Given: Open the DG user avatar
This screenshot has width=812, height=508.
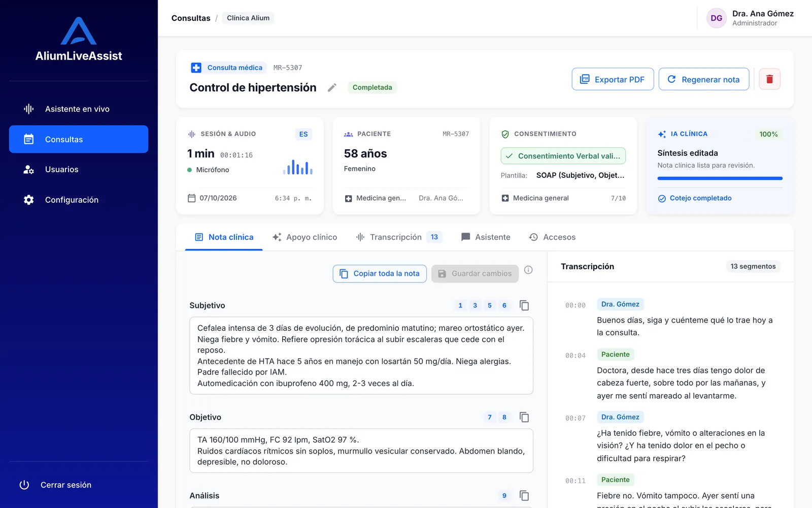Looking at the screenshot, I should click(x=716, y=18).
